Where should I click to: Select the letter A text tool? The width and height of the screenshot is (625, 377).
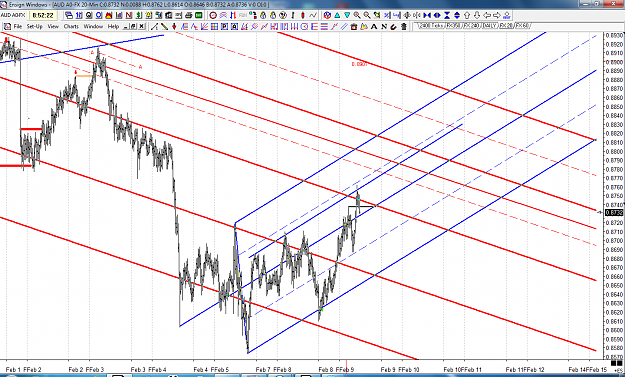click(374, 26)
